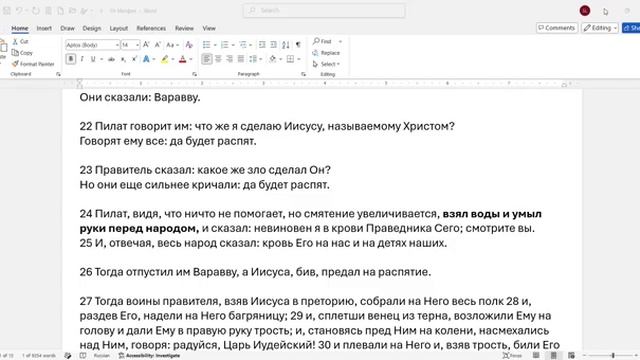
Task: Click in the Search box
Action: click(324, 11)
